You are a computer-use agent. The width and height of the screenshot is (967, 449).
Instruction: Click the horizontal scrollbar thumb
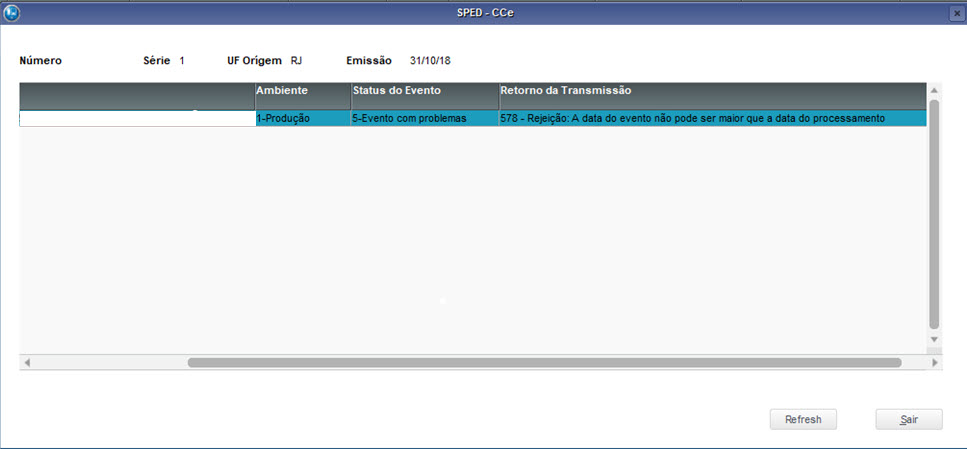[544, 362]
